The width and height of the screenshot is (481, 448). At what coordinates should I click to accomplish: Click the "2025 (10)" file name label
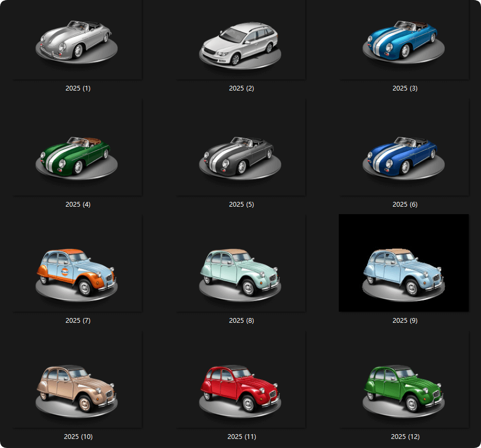tap(78, 437)
